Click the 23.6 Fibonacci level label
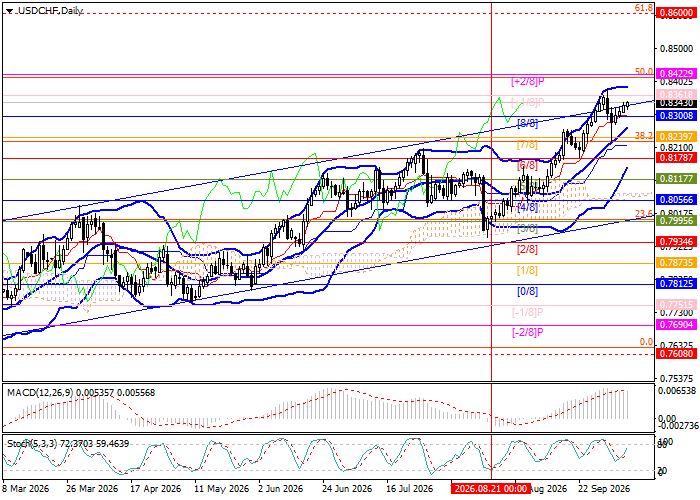 [644, 213]
